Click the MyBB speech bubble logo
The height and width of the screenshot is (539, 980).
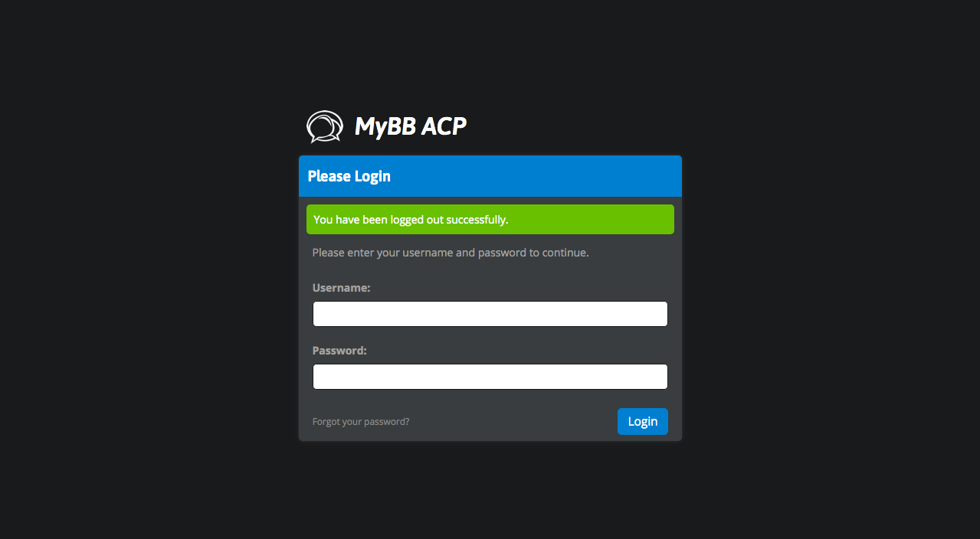point(324,126)
